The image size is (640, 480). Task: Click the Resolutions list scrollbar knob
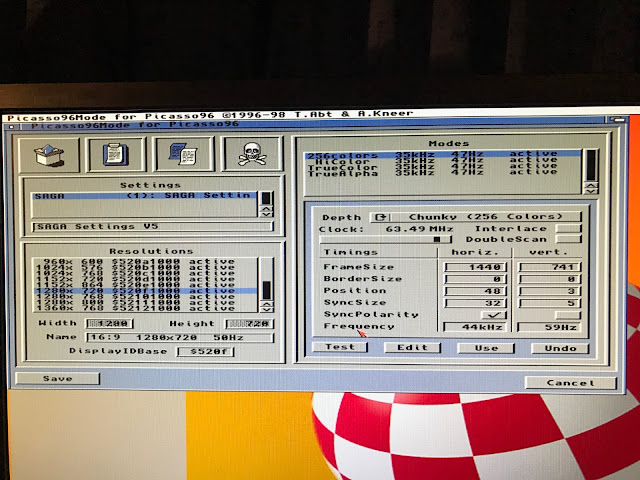267,290
